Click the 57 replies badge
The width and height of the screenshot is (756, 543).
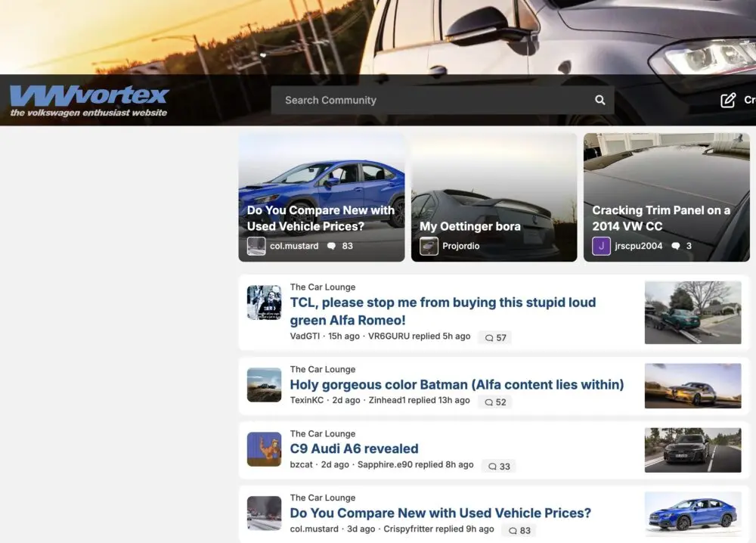[495, 337]
